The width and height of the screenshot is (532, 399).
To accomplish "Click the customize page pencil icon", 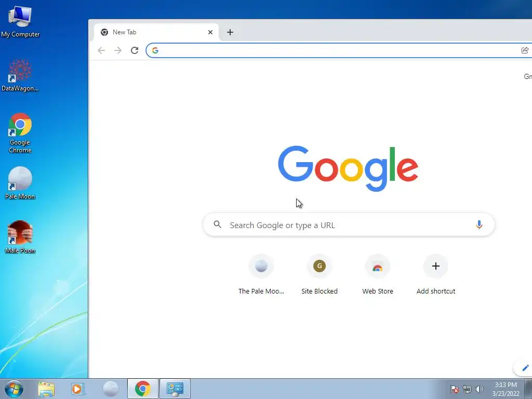I will tap(525, 368).
